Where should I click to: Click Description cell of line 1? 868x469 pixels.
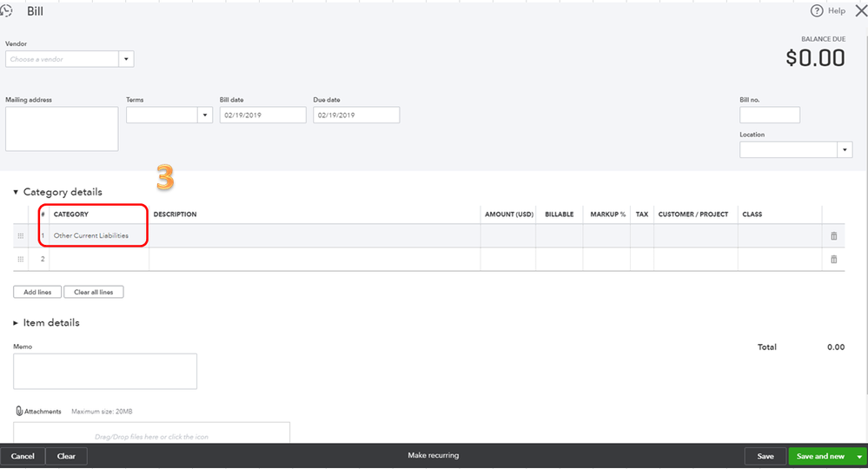315,235
